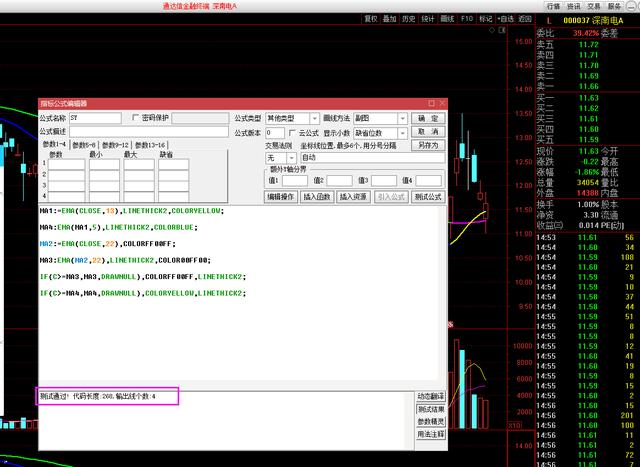The height and width of the screenshot is (467, 640).
Task: Click 叠加 in the chart toolbar
Action: pyautogui.click(x=389, y=19)
